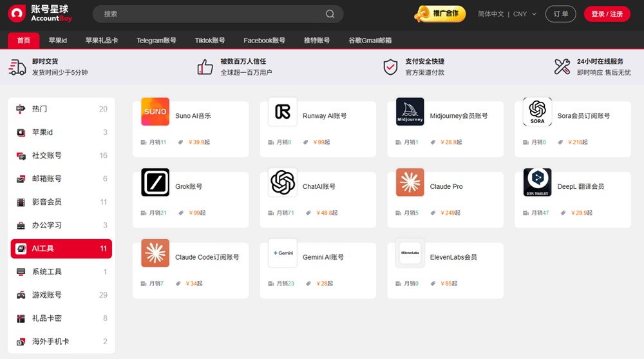
Task: Click the ElevenLabs membership logo
Action: tap(410, 253)
